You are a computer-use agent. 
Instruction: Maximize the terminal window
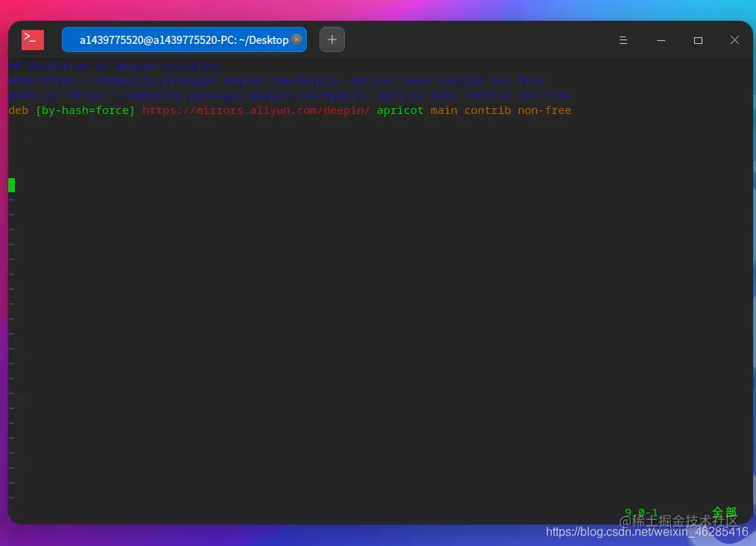click(698, 40)
